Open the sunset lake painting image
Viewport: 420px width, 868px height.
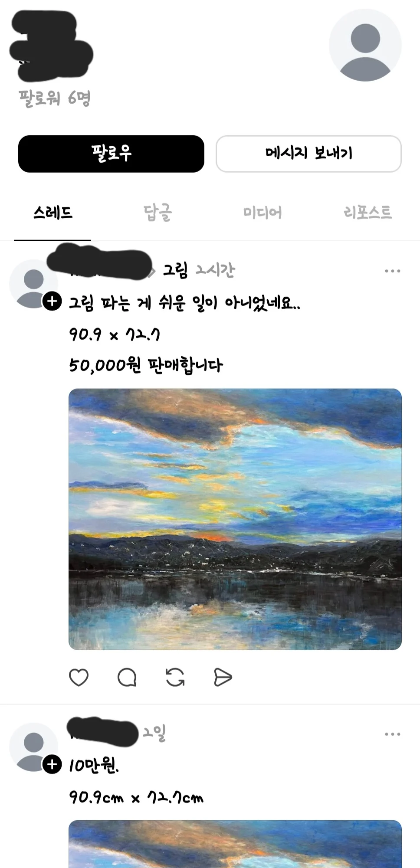(235, 519)
